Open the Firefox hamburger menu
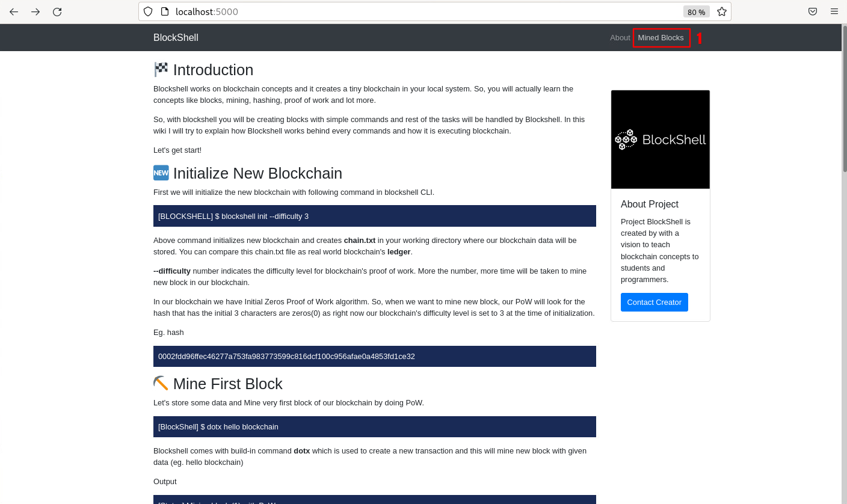Screen dimensions: 847x504 tap(834, 11)
